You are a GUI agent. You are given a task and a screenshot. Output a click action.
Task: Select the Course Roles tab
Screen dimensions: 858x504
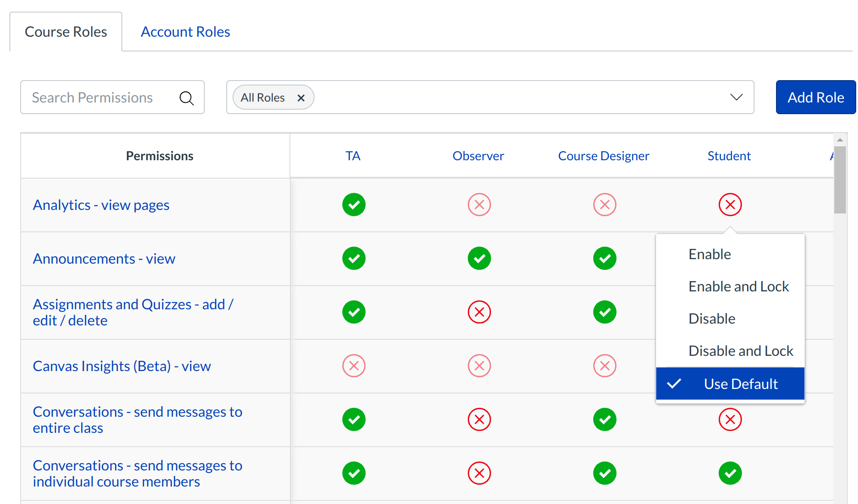tap(66, 32)
